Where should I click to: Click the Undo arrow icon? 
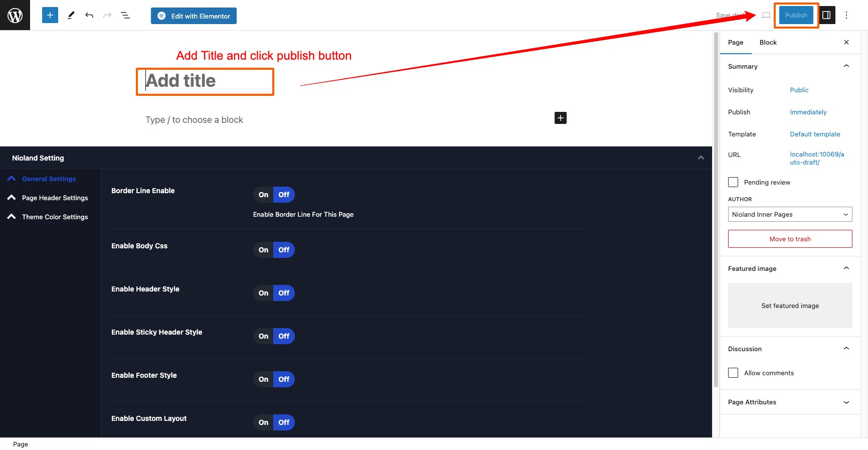coord(89,15)
